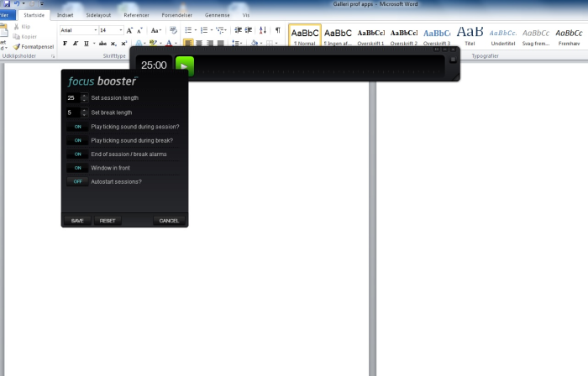Toggle bold (F) formatting in Word

[65, 44]
